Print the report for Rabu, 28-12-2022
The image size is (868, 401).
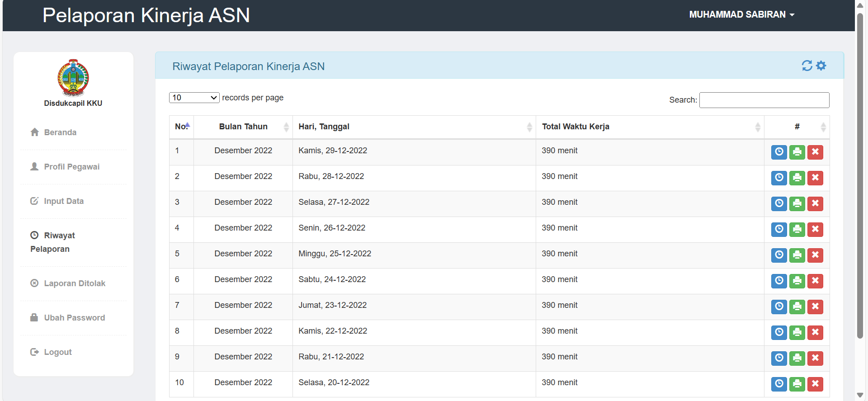(797, 178)
